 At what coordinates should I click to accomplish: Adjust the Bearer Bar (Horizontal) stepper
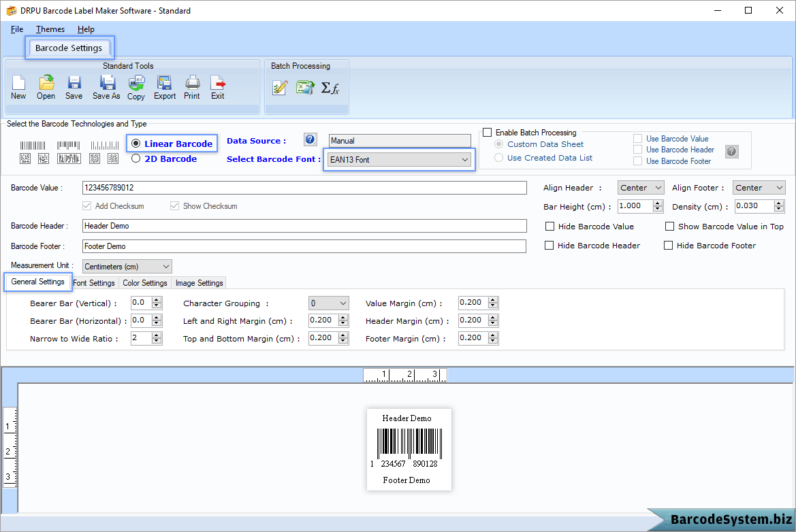tap(157, 320)
